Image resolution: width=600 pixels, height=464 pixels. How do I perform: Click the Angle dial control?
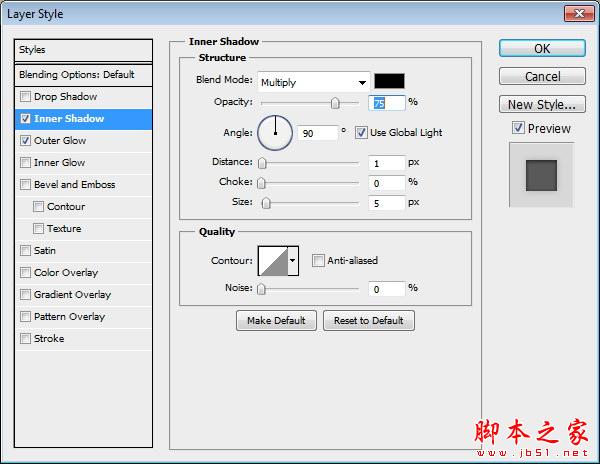tap(275, 133)
